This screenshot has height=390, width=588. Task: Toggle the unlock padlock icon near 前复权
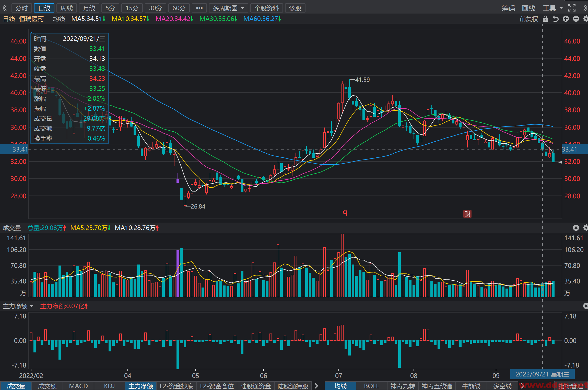[545, 19]
